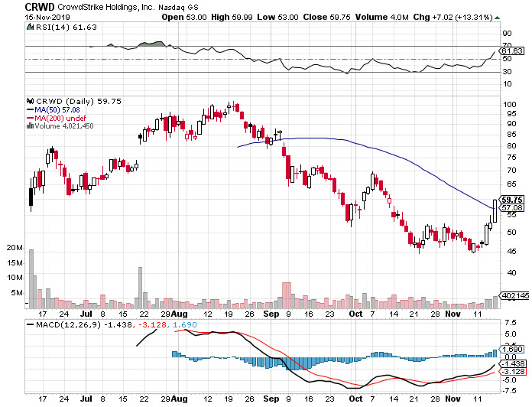Click the MACD(12,26,9) -1.438 legend text
Image resolution: width=532 pixels, height=407 pixels.
point(84,325)
